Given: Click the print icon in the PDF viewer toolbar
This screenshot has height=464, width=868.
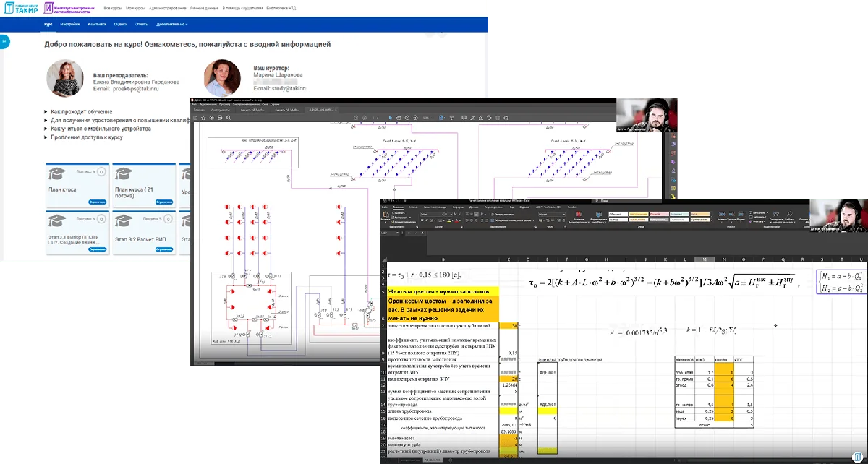Looking at the screenshot, I should 219,117.
